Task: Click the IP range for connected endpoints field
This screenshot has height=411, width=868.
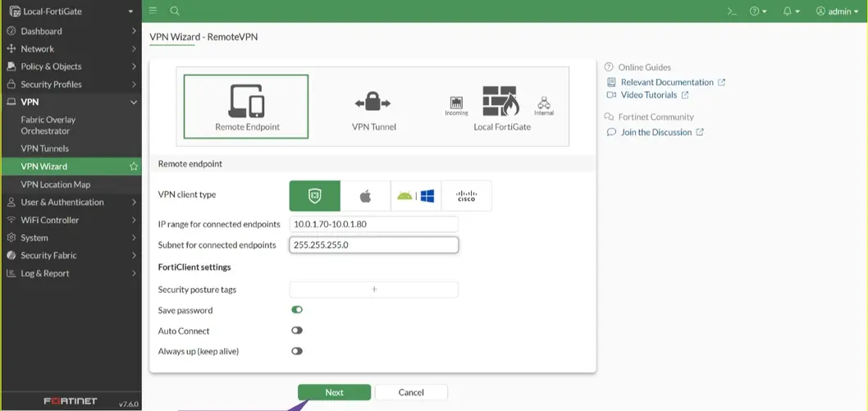Action: coord(373,224)
